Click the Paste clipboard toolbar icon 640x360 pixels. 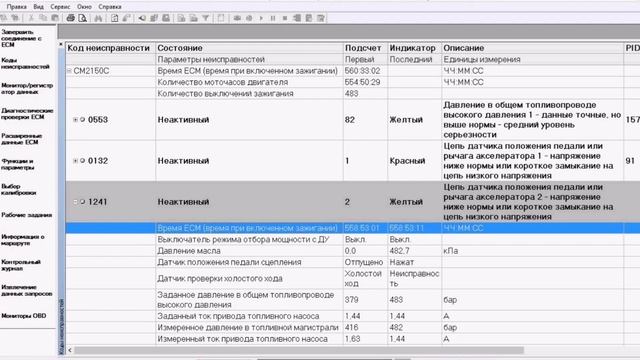click(55, 18)
